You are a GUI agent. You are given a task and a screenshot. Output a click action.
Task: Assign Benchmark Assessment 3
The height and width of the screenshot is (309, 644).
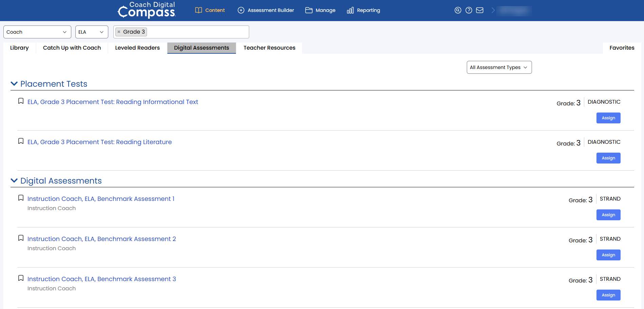(x=608, y=295)
